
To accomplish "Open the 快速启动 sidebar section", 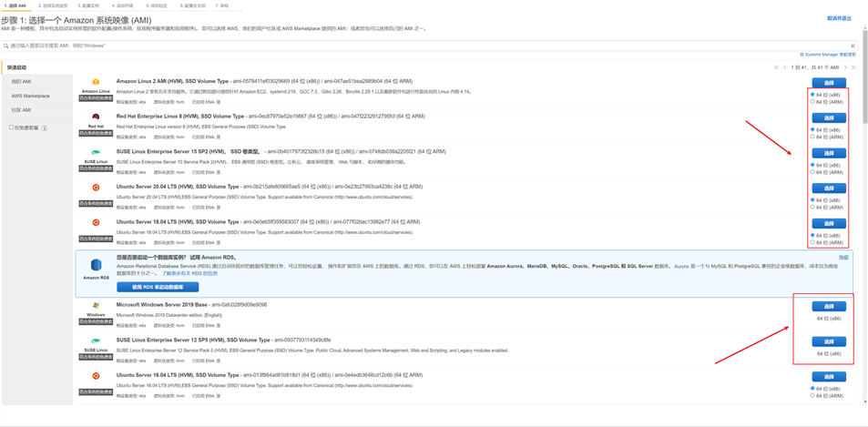I will 36,67.
